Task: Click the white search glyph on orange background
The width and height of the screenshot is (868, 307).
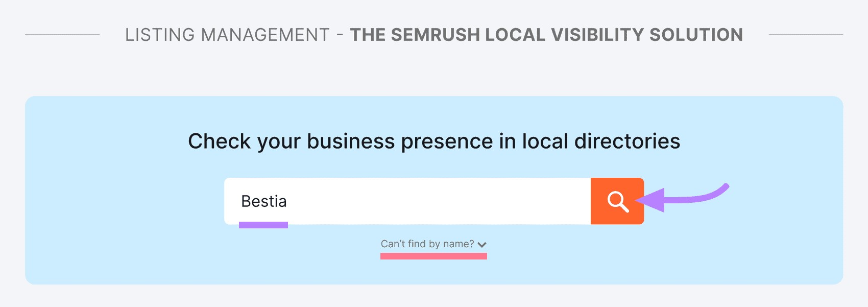Action: pos(617,201)
